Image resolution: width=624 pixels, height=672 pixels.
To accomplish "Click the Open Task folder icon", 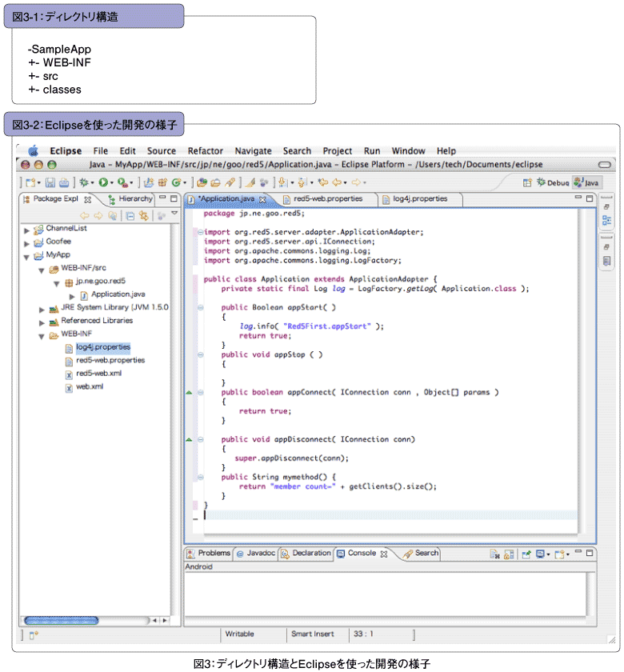I will 215,182.
